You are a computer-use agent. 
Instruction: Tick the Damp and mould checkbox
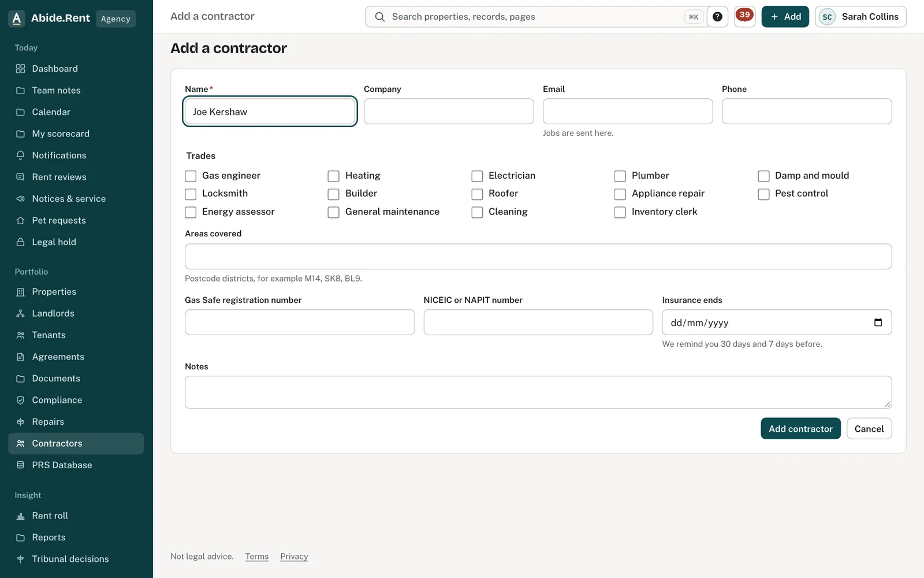point(763,176)
